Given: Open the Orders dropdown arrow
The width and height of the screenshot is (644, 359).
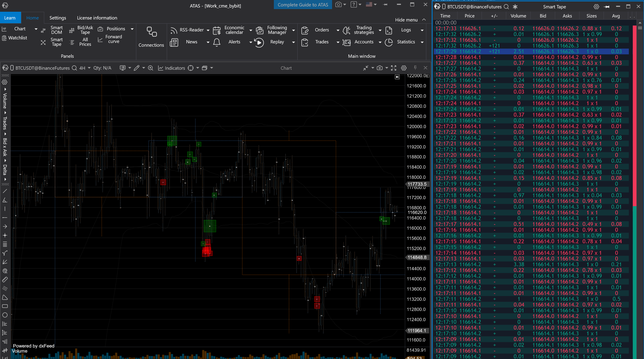Looking at the screenshot, I should (x=338, y=30).
